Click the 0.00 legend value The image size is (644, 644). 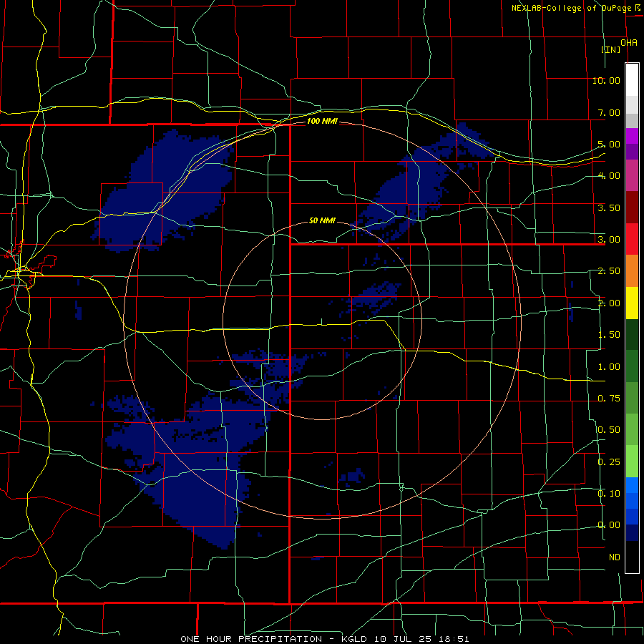coord(609,525)
